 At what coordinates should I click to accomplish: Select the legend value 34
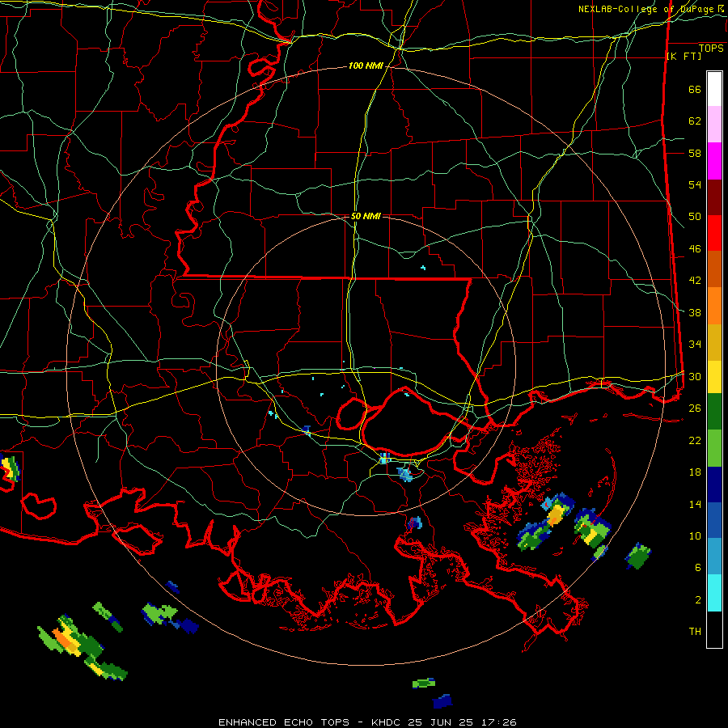[x=695, y=345]
